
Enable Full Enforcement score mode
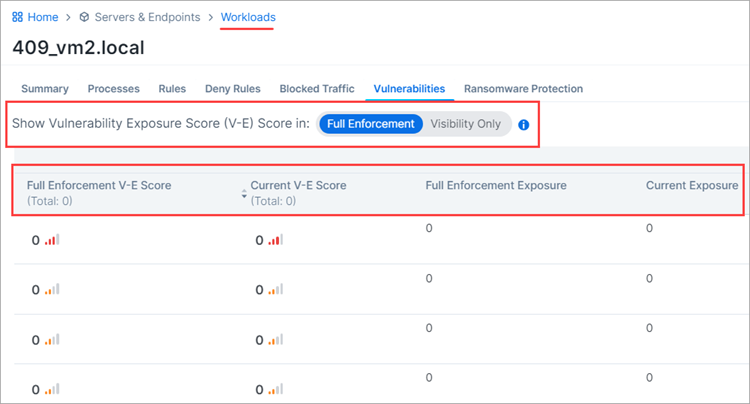coord(370,124)
